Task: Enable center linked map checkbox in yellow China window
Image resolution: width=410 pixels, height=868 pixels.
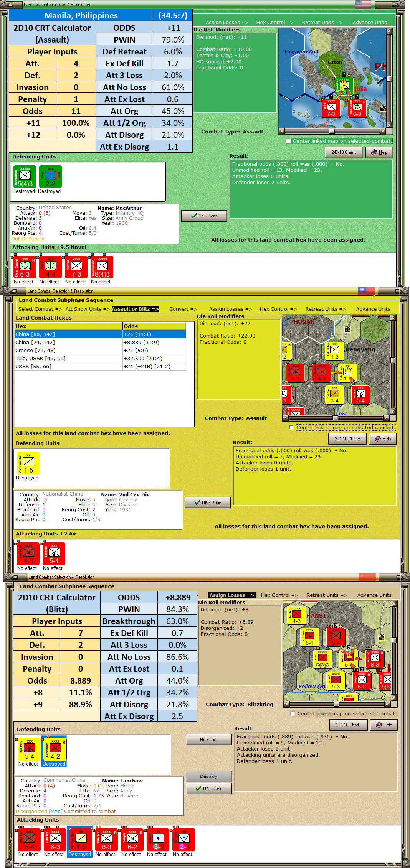Action: pyautogui.click(x=292, y=428)
